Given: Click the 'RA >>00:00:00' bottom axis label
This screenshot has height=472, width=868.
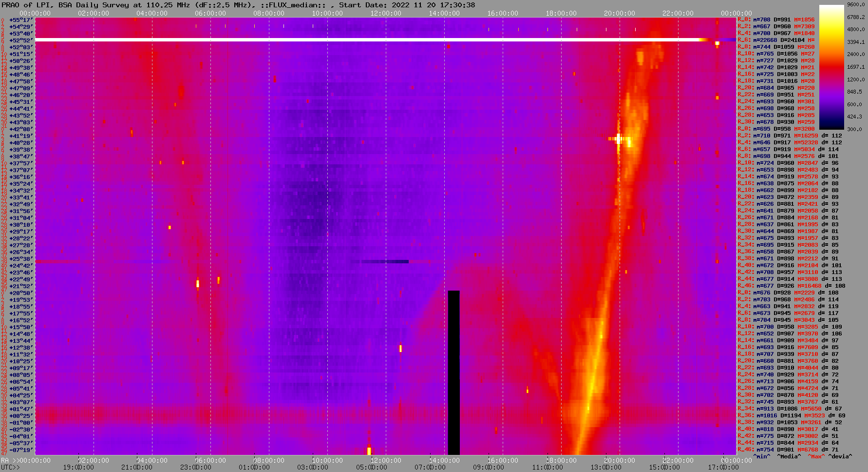Looking at the screenshot, I should coord(26,460).
